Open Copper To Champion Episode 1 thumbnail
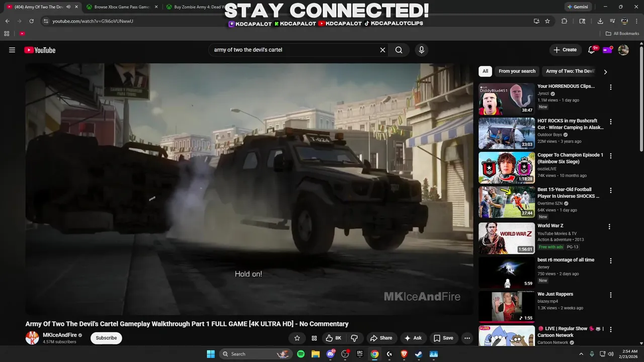This screenshot has width=644, height=362. tap(507, 168)
